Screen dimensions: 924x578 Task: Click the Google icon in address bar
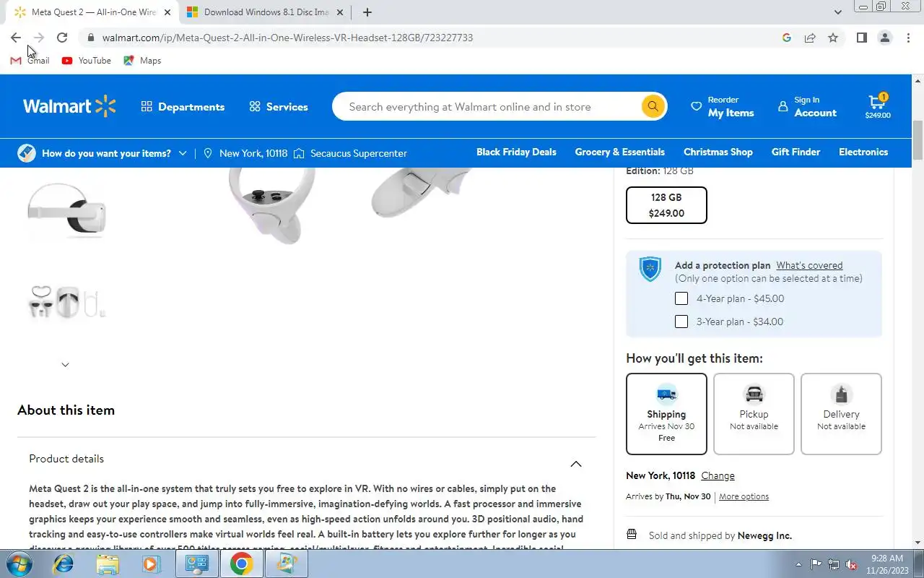787,38
